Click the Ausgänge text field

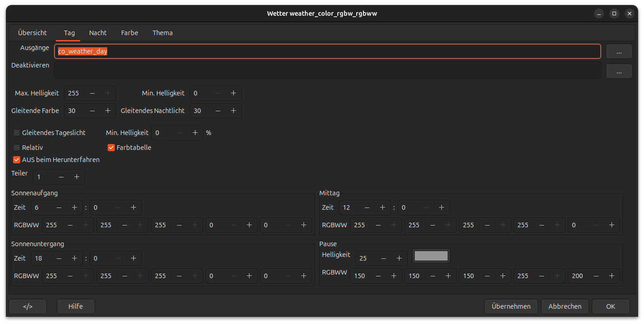pyautogui.click(x=327, y=52)
